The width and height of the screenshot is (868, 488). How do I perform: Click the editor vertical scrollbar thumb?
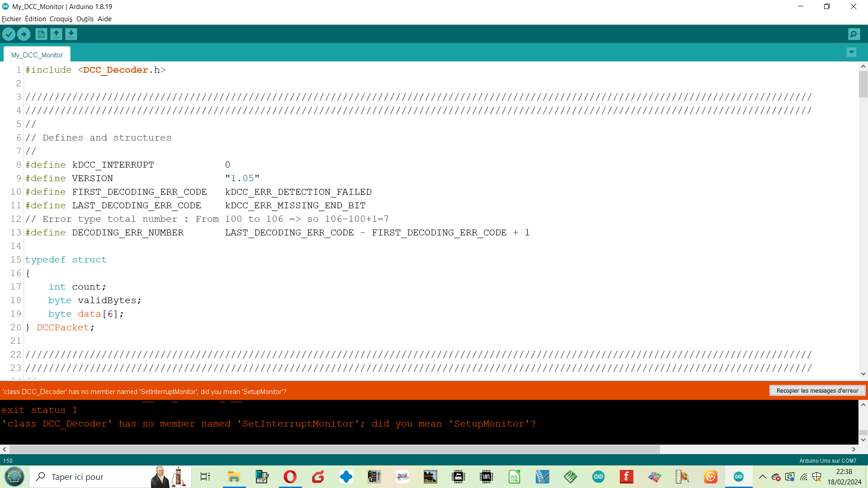[863, 84]
